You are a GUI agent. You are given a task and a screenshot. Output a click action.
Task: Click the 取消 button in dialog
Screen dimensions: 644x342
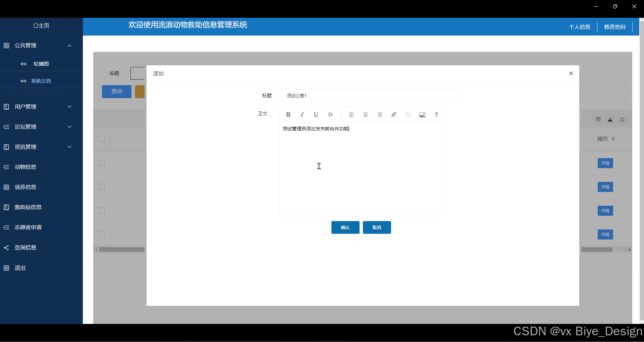(377, 227)
